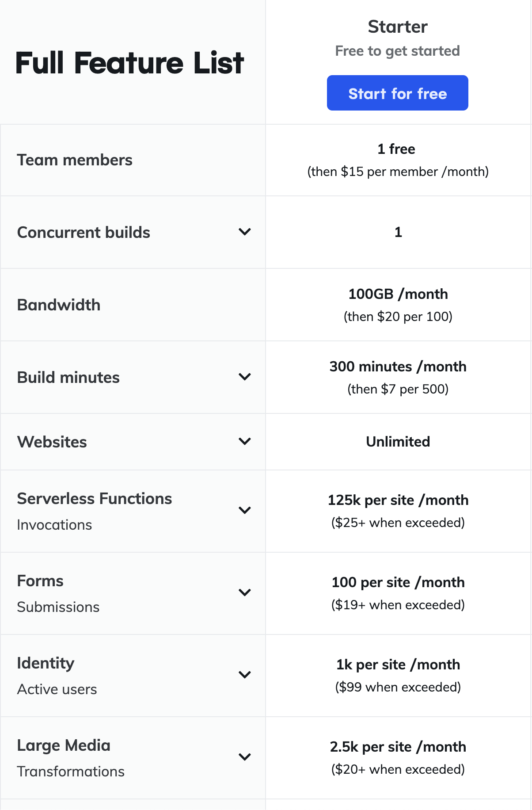This screenshot has width=532, height=810.
Task: Expand the Websites feature details
Action: 244,442
